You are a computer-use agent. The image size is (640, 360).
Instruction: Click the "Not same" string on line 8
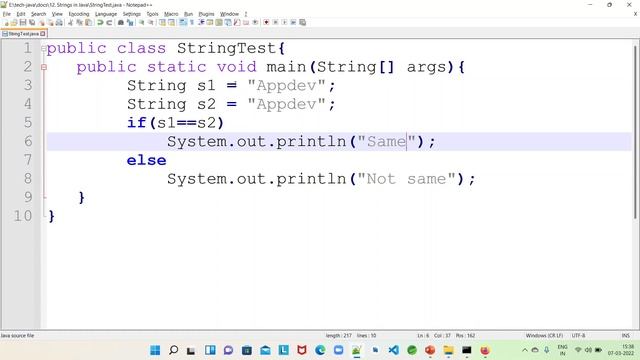(x=407, y=179)
